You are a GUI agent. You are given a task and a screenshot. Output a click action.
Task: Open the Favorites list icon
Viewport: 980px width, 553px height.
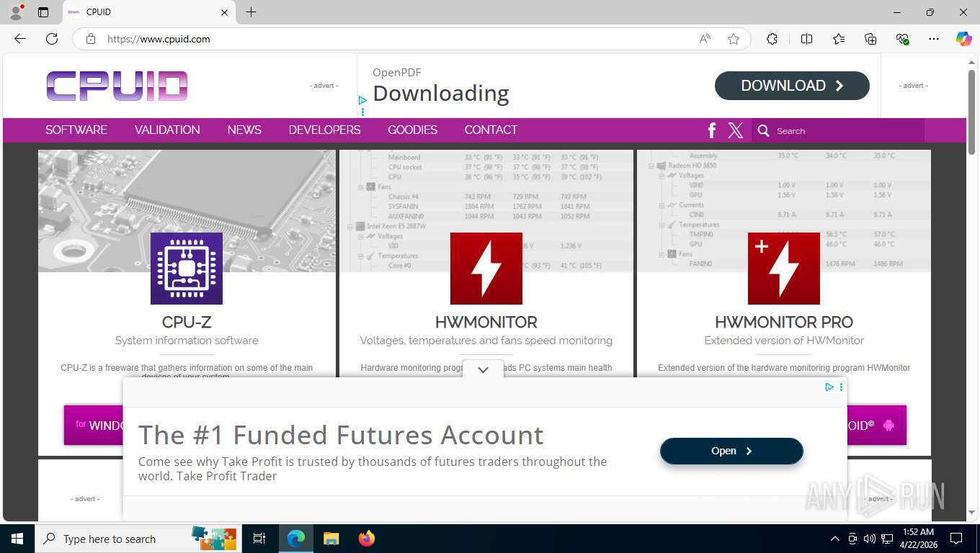coord(839,39)
